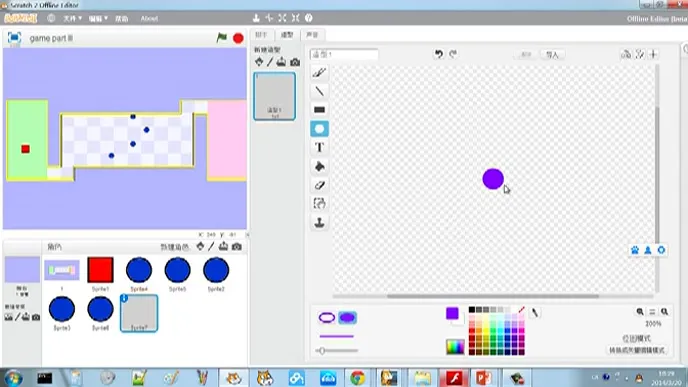Click the convert to vector button
This screenshot has height=387, width=688.
click(636, 350)
